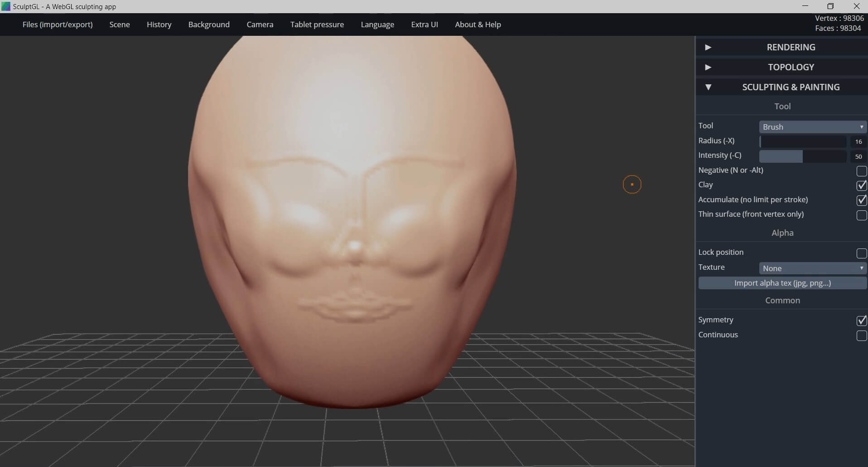Check the Lock position checkbox
The width and height of the screenshot is (868, 467).
861,253
